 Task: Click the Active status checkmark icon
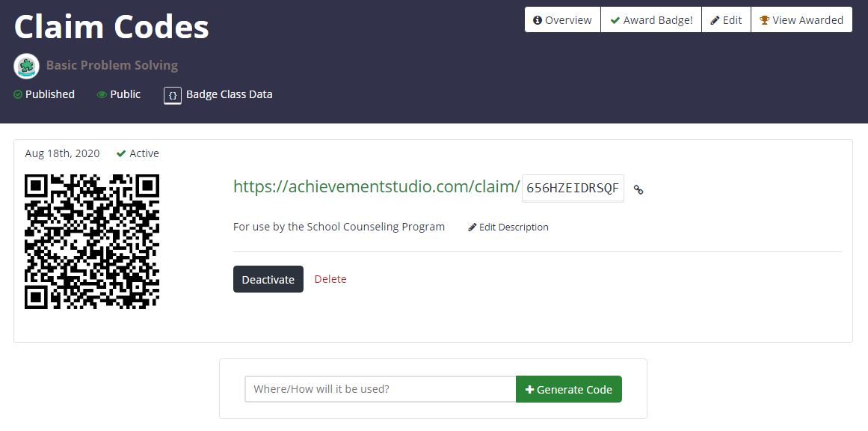121,153
